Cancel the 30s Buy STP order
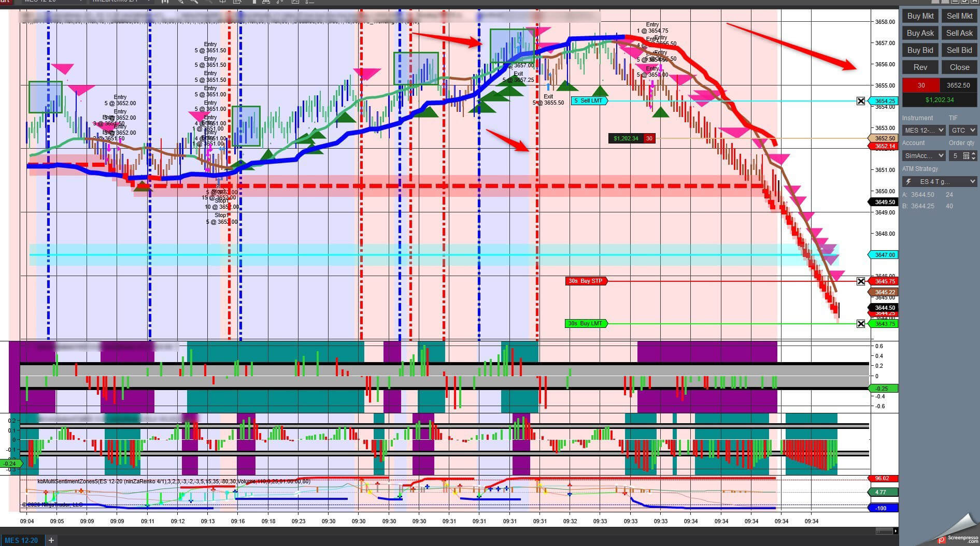This screenshot has width=980, height=546. tap(861, 281)
